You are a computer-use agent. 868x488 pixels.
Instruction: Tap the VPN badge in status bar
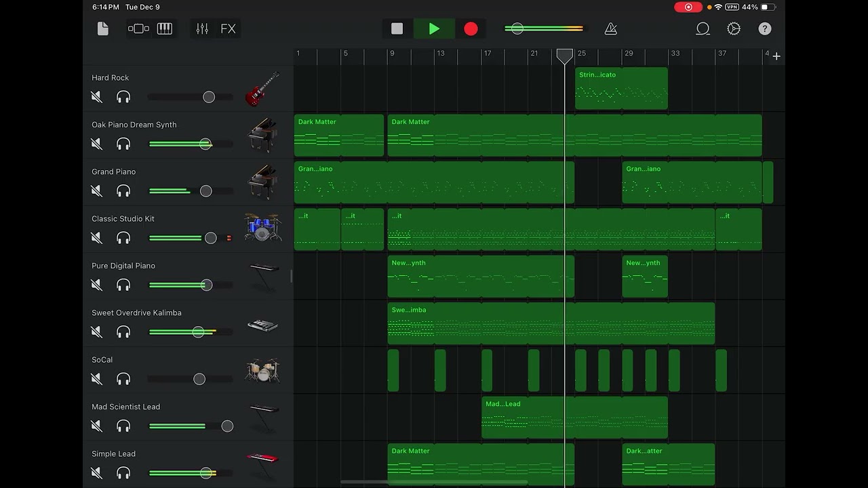(732, 7)
